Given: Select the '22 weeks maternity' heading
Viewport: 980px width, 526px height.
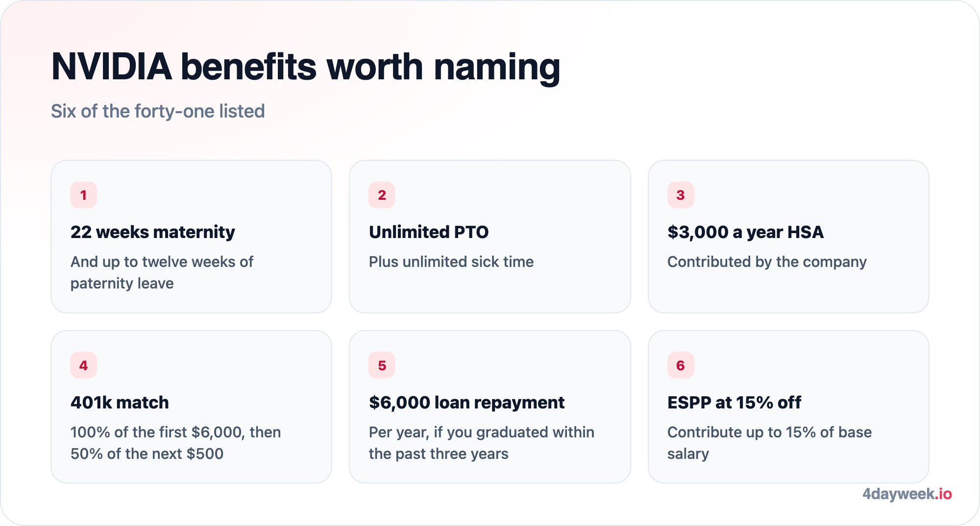Looking at the screenshot, I should pos(153,232).
